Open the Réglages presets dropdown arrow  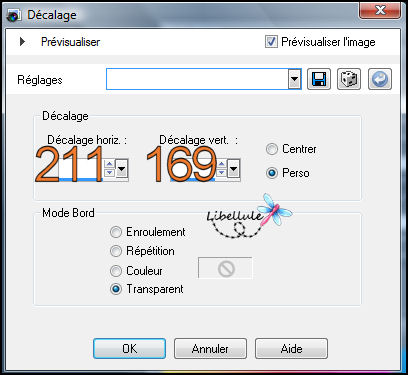pos(294,79)
